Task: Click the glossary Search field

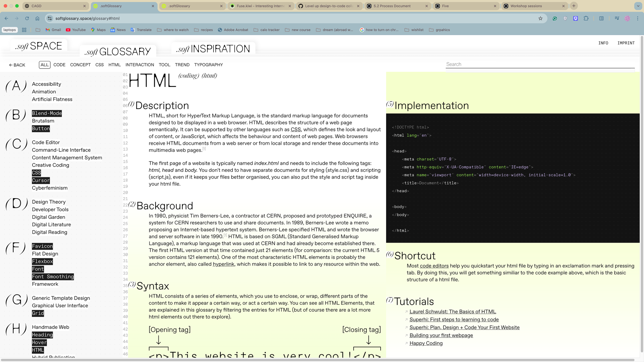Action: pyautogui.click(x=540, y=64)
